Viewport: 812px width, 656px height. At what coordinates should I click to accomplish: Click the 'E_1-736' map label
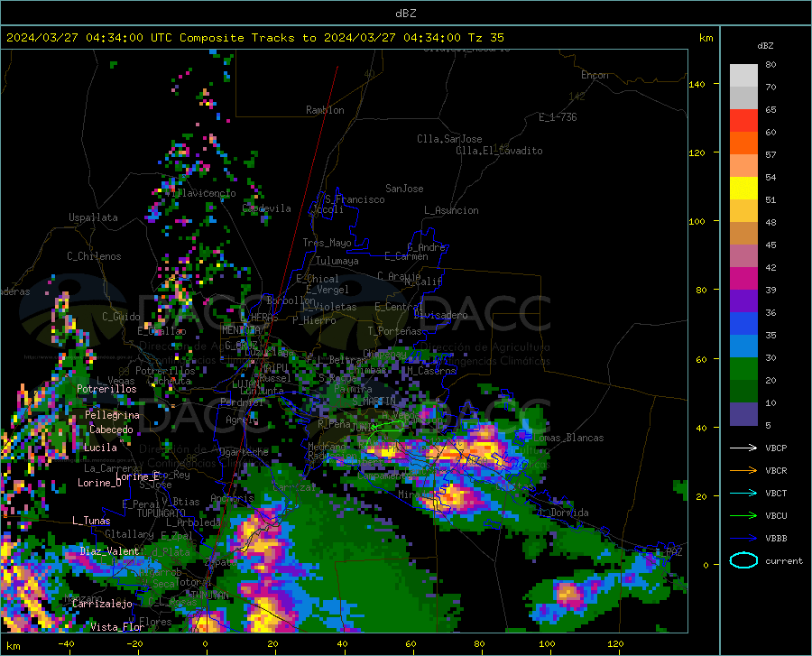point(558,117)
